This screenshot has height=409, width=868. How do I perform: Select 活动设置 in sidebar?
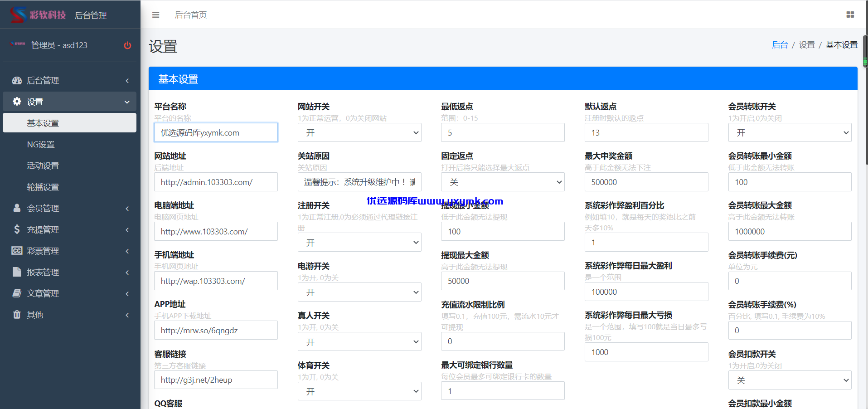pos(69,166)
